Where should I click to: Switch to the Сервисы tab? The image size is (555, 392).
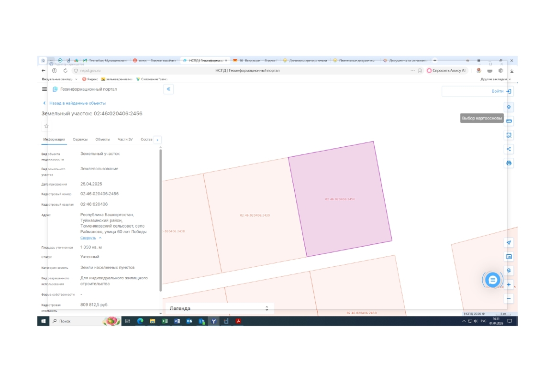click(x=80, y=140)
